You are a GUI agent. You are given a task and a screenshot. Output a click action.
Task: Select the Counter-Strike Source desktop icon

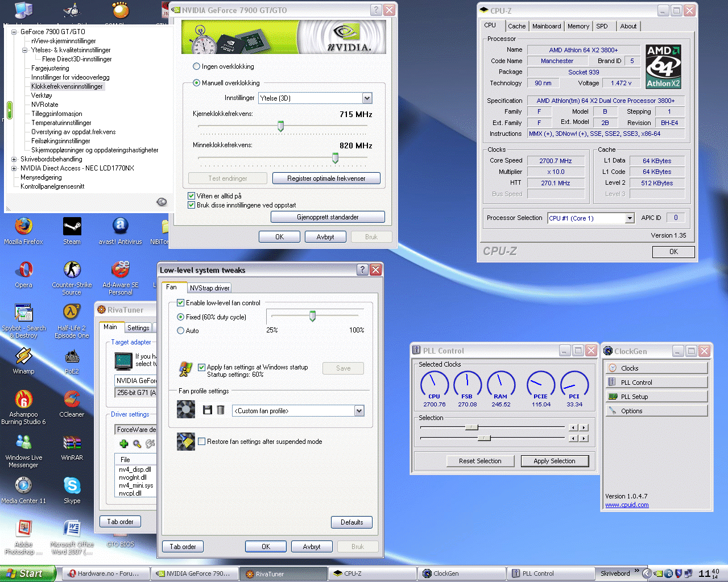72,278
